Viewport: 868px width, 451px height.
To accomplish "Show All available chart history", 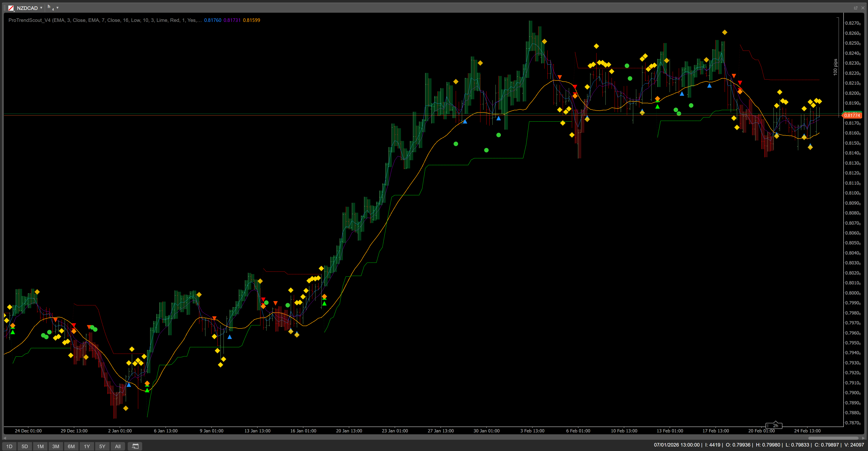I will coord(118,446).
